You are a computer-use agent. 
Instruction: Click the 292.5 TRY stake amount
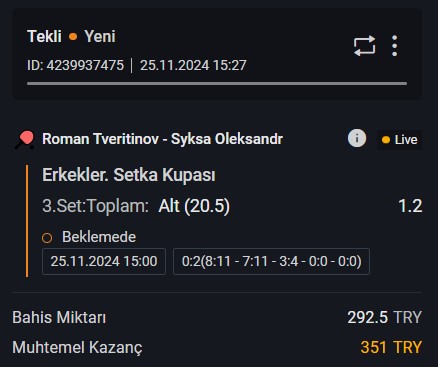click(x=384, y=317)
